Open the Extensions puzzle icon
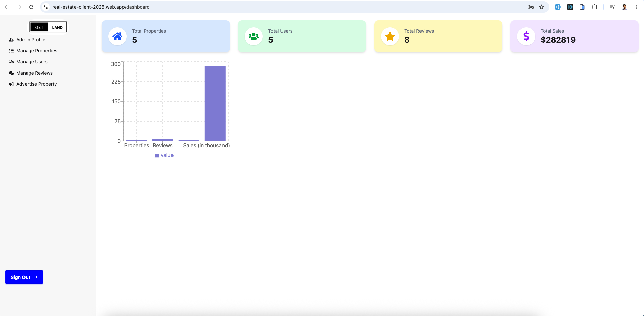 [x=594, y=7]
